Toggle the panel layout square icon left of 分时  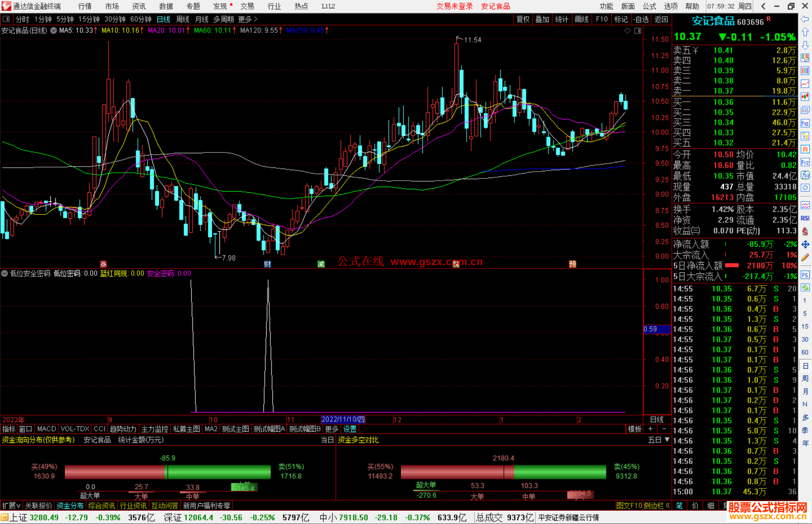point(6,19)
